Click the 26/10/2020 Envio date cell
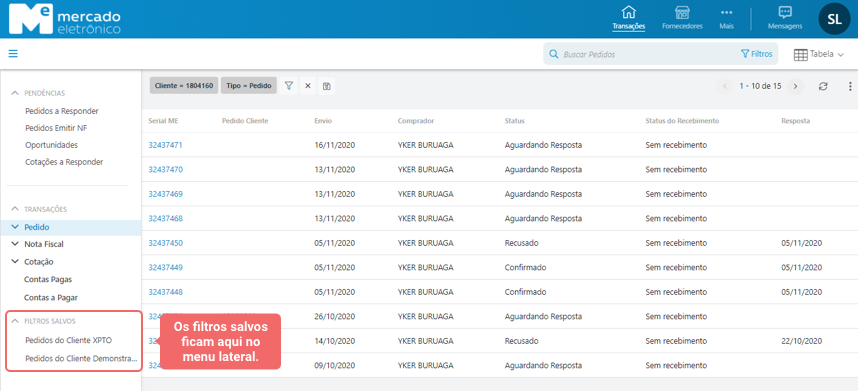This screenshot has height=391, width=858. [x=334, y=316]
